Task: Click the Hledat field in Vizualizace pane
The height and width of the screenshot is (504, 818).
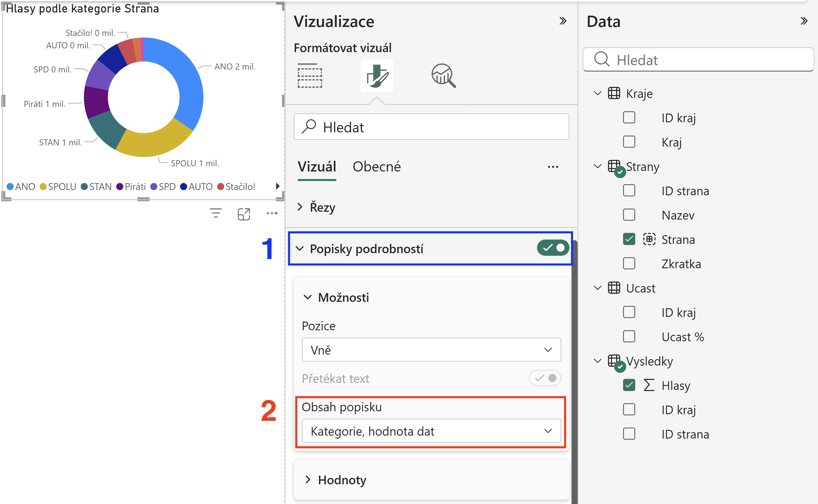Action: [431, 127]
